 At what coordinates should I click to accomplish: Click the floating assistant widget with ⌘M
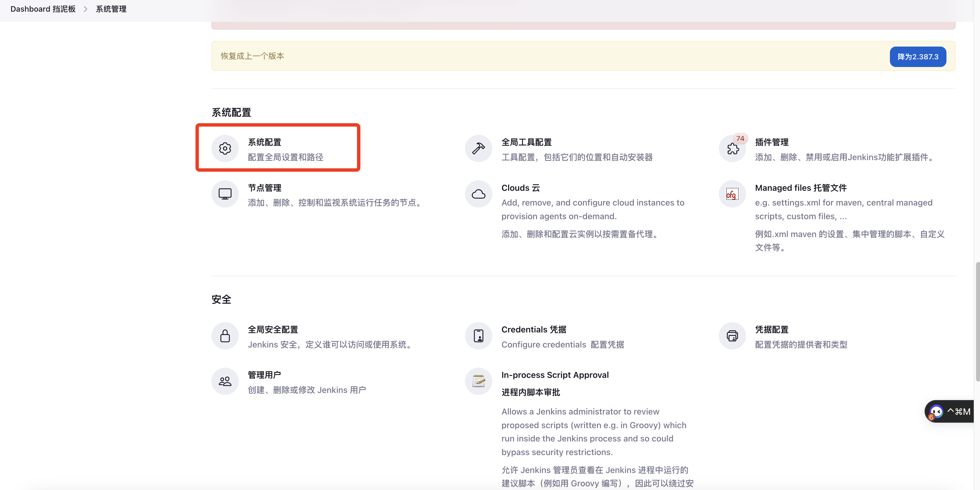pyautogui.click(x=950, y=411)
